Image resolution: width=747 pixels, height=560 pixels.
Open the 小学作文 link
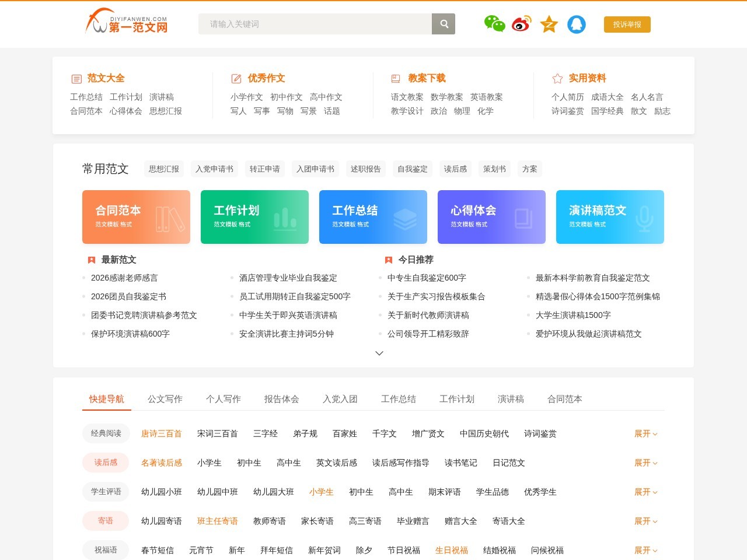pos(247,97)
